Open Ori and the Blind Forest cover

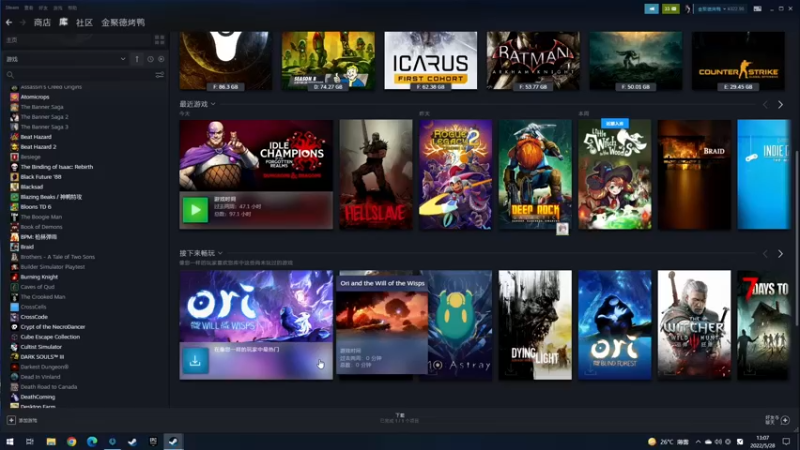click(x=615, y=325)
